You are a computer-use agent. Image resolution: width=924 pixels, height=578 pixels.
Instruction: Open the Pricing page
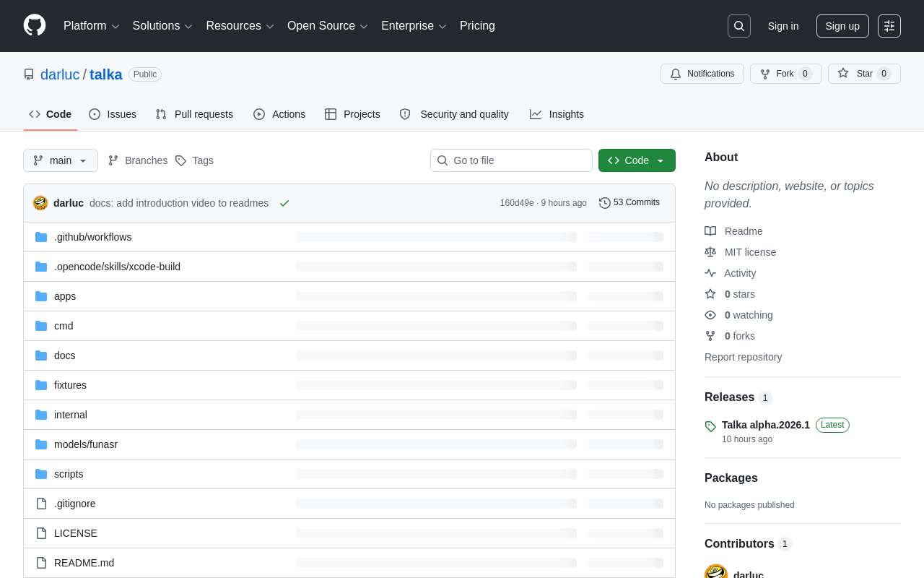(x=477, y=26)
